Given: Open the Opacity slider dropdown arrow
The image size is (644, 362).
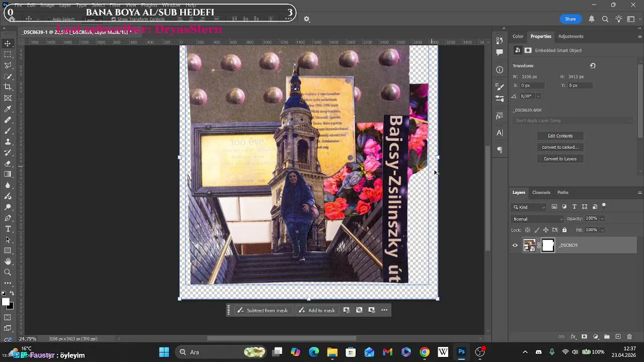Looking at the screenshot, I should coord(602,219).
